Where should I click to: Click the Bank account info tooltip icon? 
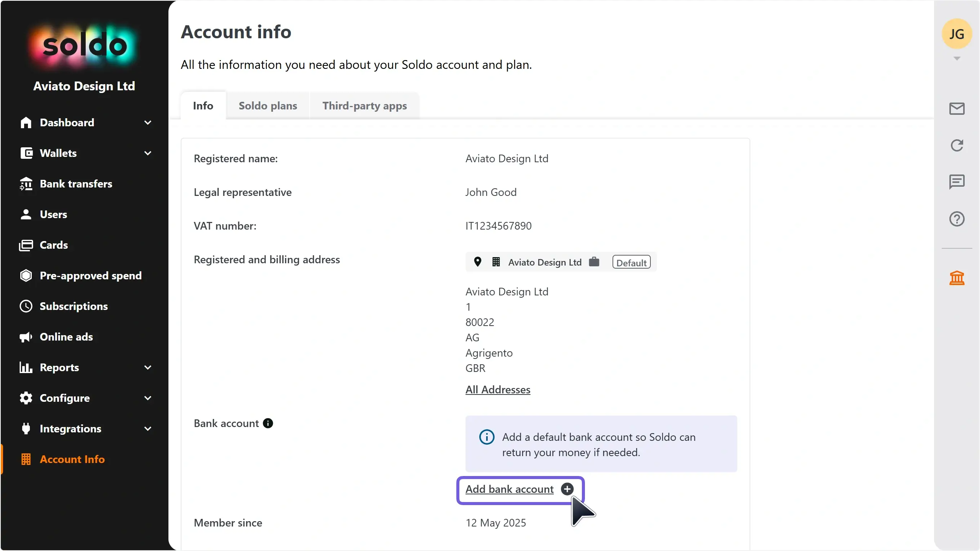tap(268, 423)
